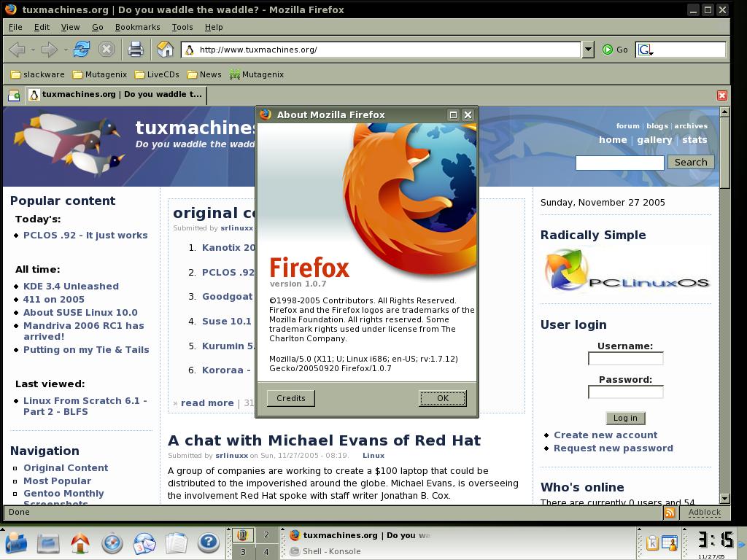Open the Google search engine selector
Viewport: 747px width, 560px height.
pyautogui.click(x=646, y=50)
